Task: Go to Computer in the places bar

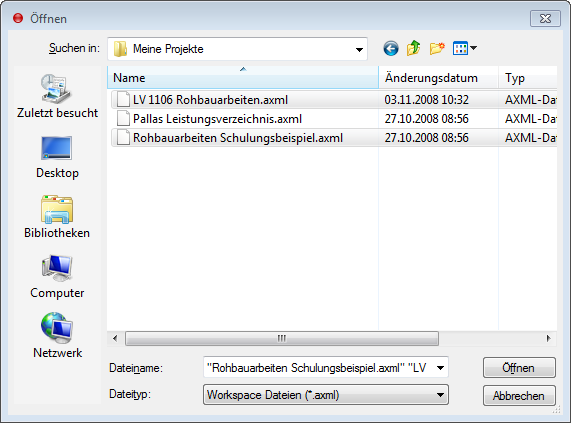Action: coord(57,277)
